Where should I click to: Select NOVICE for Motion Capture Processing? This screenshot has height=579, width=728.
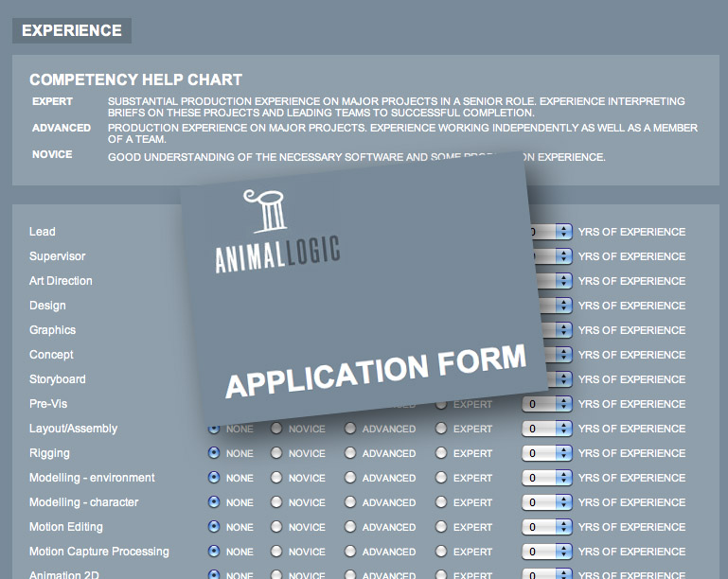pyautogui.click(x=276, y=552)
